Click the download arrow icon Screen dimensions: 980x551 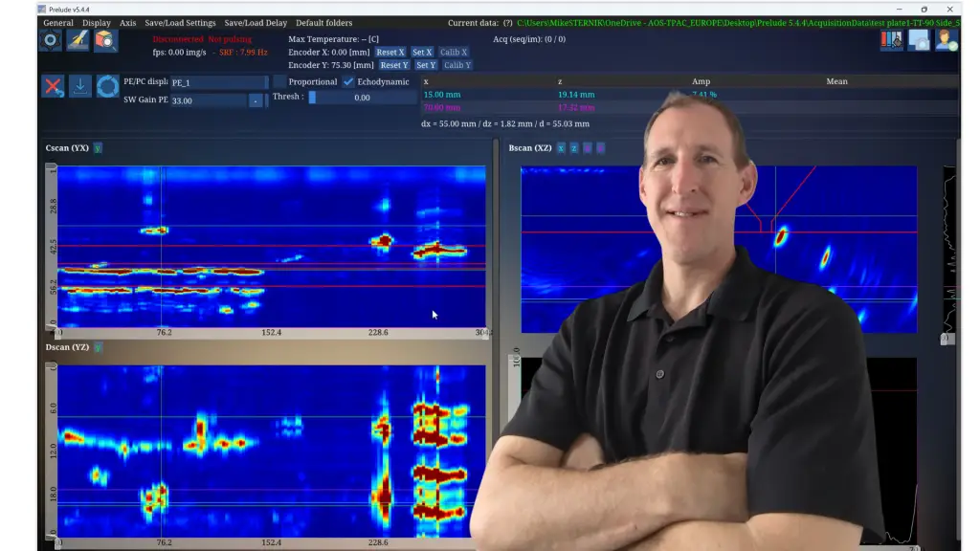[80, 87]
